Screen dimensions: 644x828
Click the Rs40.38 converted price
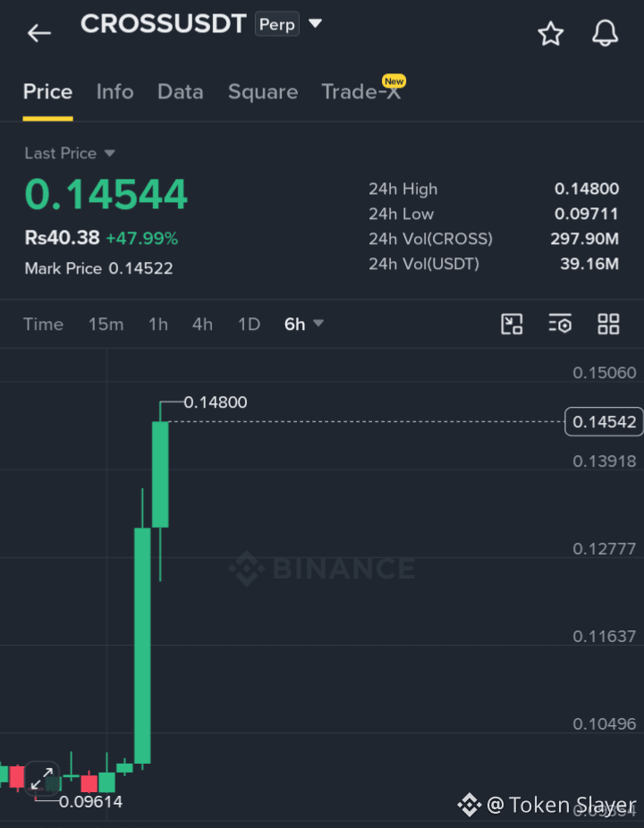coord(62,238)
